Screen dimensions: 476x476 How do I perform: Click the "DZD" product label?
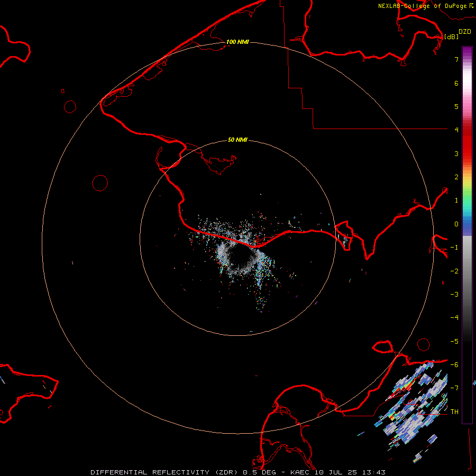click(465, 31)
